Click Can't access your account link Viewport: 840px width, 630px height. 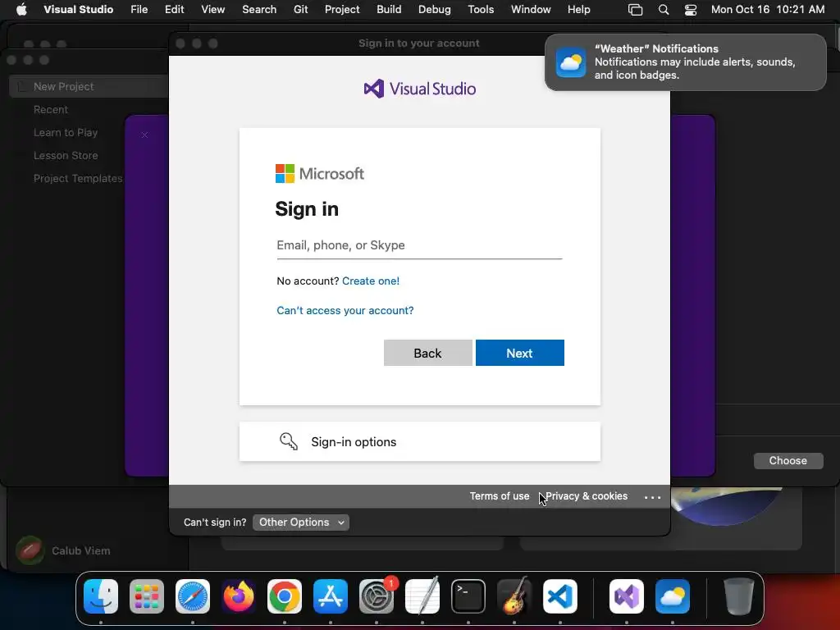pos(345,310)
